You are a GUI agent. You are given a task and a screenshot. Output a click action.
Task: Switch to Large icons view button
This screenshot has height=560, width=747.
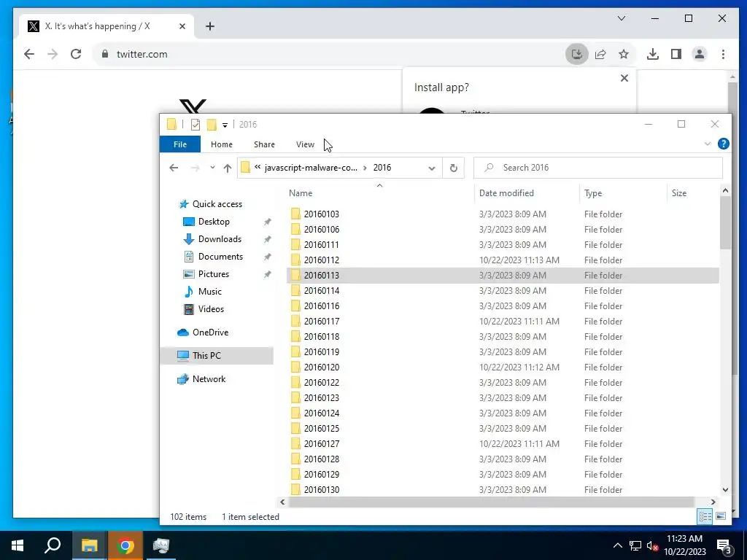[x=721, y=517]
